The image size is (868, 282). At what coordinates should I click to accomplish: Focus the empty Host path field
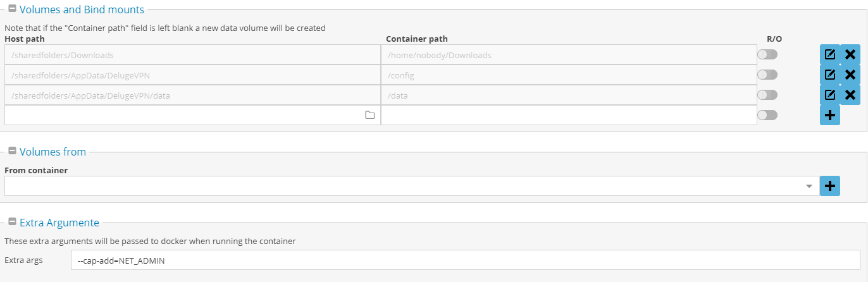pyautogui.click(x=192, y=115)
